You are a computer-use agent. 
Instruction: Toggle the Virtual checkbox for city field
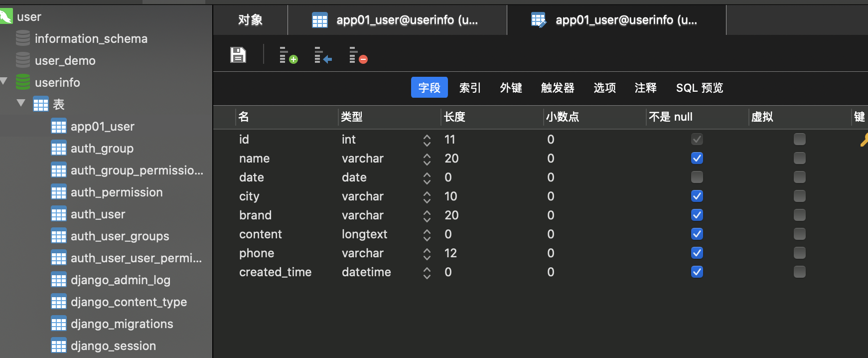click(x=799, y=196)
